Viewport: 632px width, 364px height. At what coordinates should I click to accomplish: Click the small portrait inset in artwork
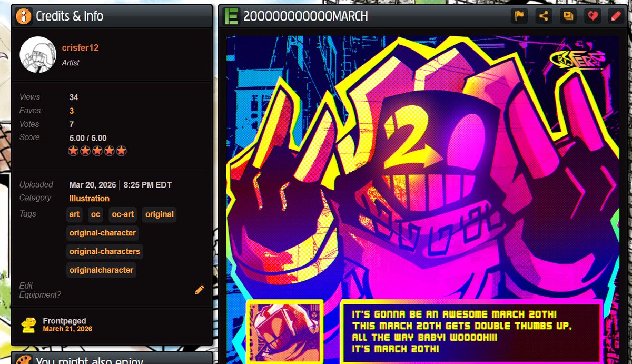point(284,331)
